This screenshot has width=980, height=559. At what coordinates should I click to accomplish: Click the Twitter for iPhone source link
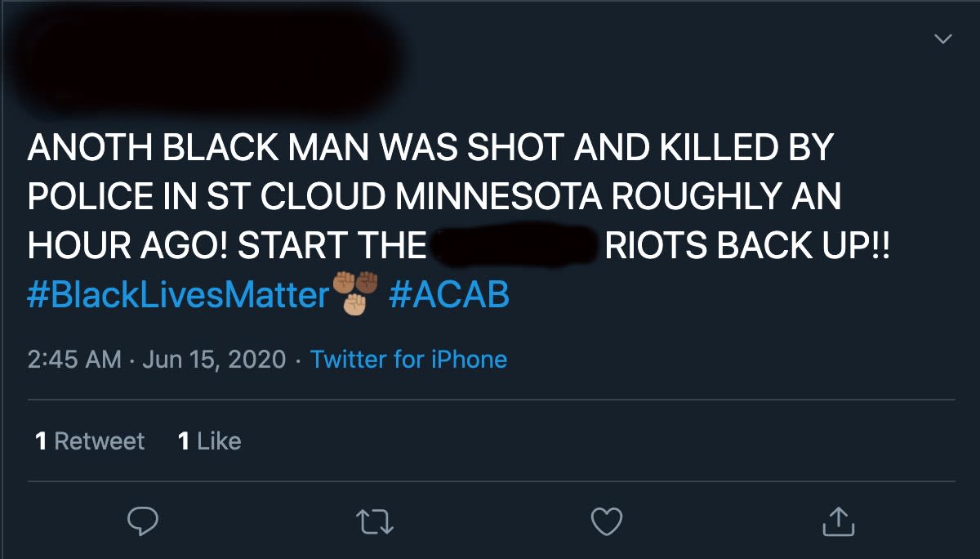click(x=408, y=359)
